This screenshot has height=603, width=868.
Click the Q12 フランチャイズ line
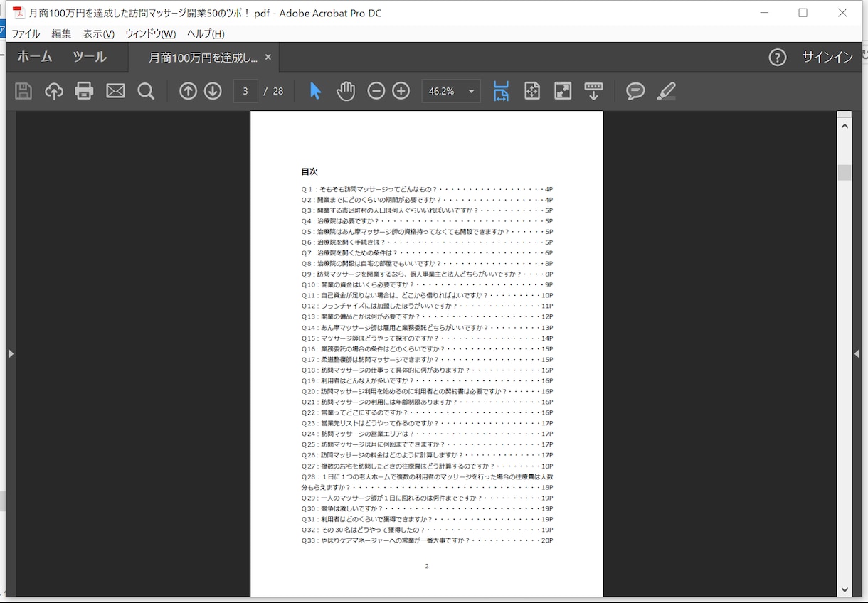pos(427,306)
